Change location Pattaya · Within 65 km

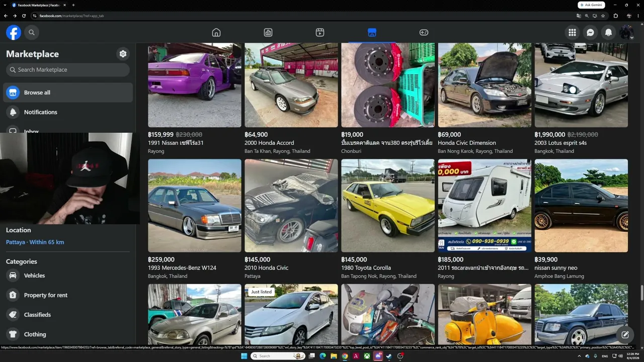pyautogui.click(x=35, y=242)
